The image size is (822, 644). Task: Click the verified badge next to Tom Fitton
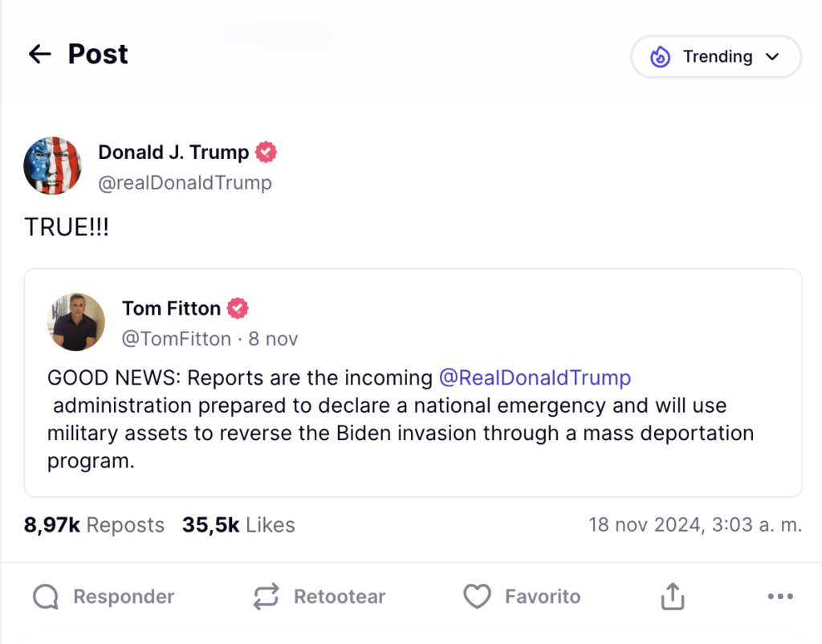[x=238, y=308]
